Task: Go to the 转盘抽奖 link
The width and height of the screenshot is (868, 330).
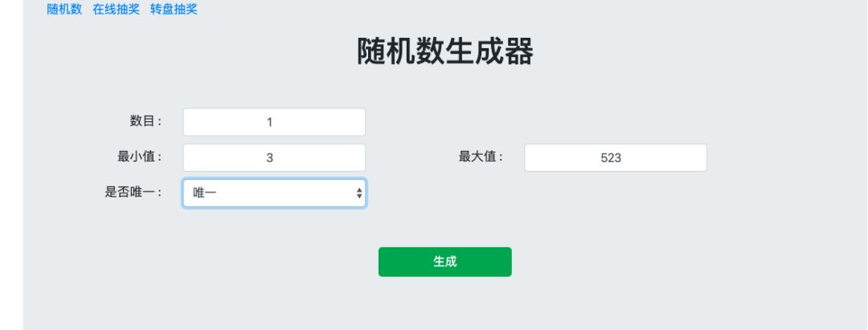Action: pos(174,10)
